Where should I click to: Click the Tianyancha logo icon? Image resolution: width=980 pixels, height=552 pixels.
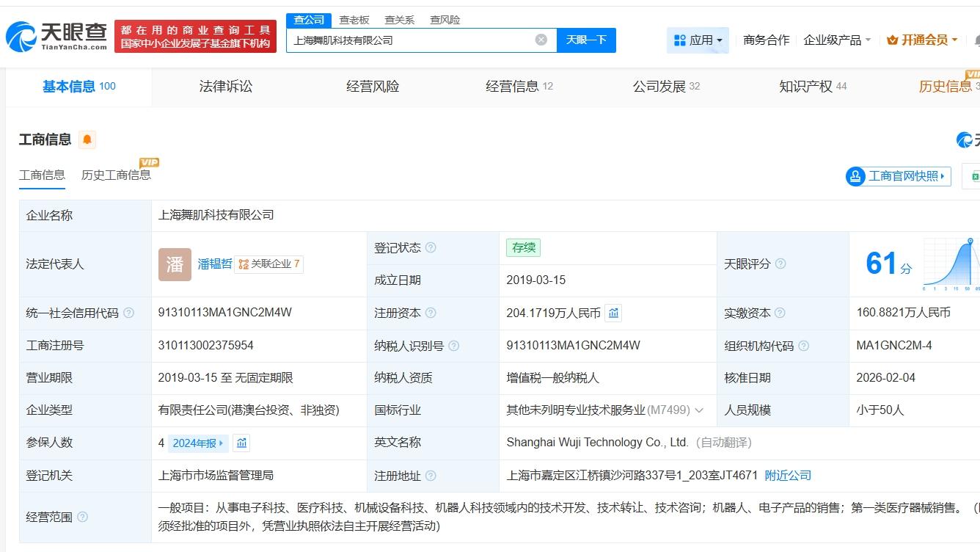pyautogui.click(x=22, y=34)
